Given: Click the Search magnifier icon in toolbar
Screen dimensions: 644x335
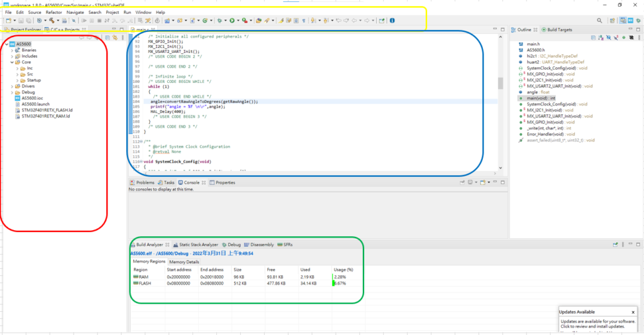Looking at the screenshot, I should 599,21.
